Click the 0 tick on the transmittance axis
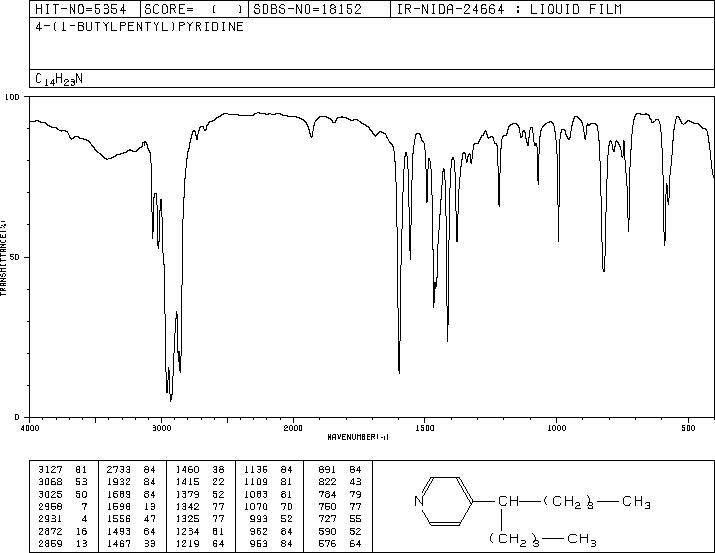The image size is (715, 553). pos(17,417)
